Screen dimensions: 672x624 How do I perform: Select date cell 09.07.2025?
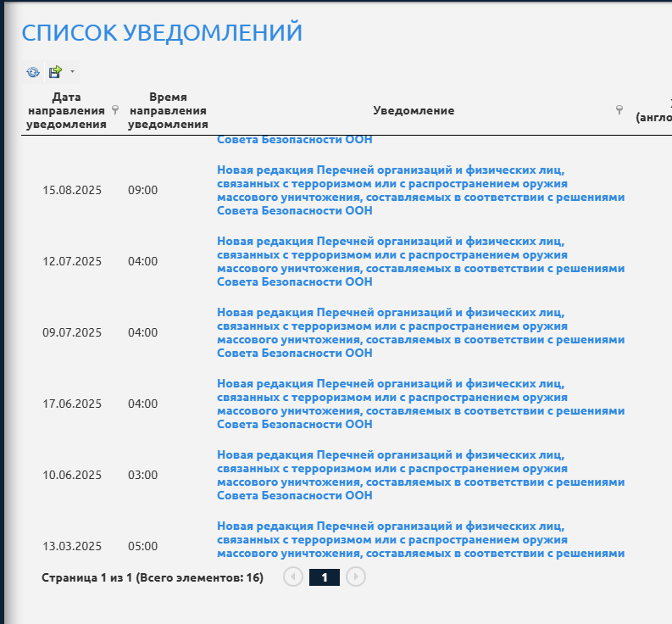[x=72, y=332]
